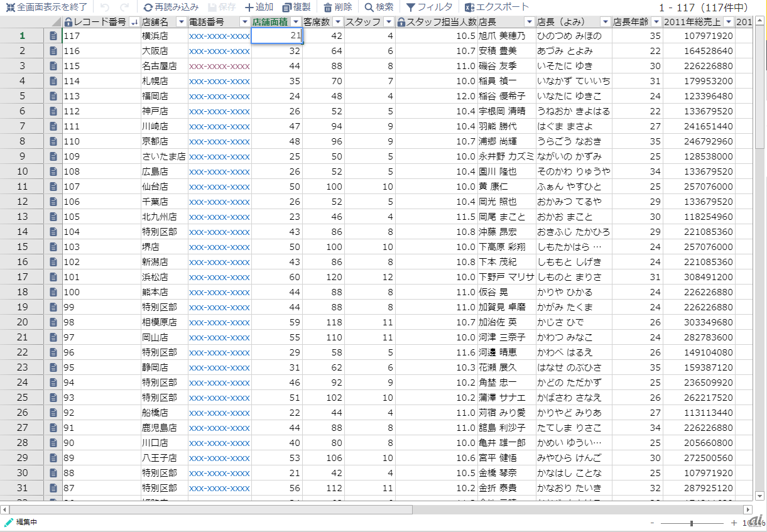Screen dimensions: 767x532
Task: Click エクスポート to export data
Action: coord(496,8)
